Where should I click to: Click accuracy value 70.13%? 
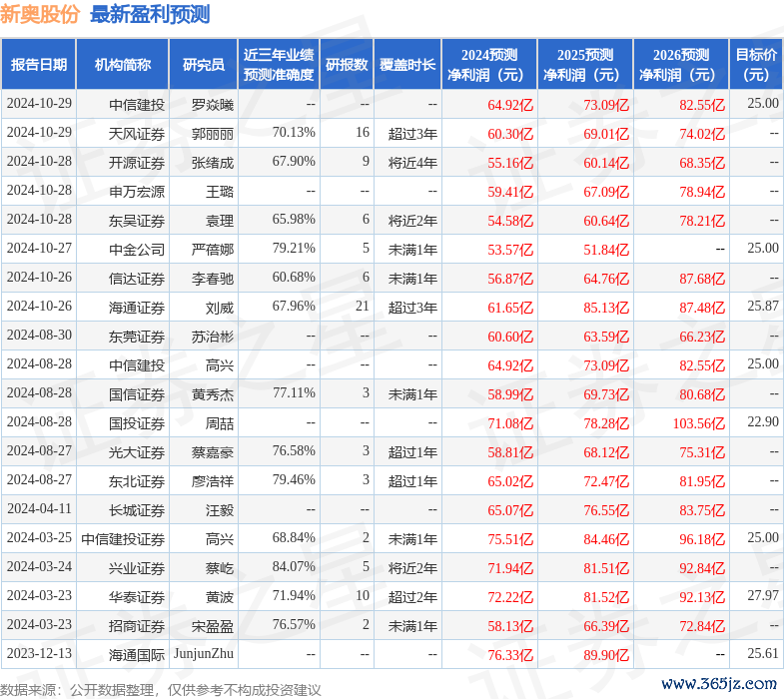click(x=294, y=133)
